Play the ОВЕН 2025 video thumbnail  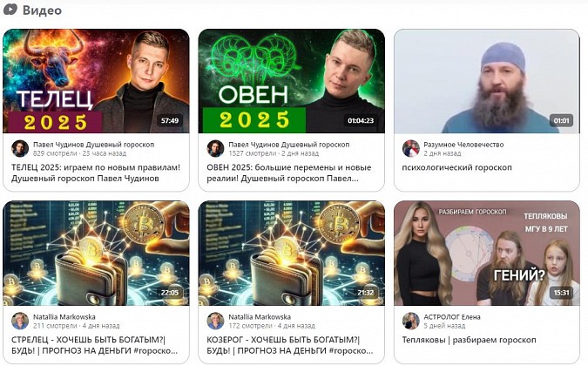(291, 81)
